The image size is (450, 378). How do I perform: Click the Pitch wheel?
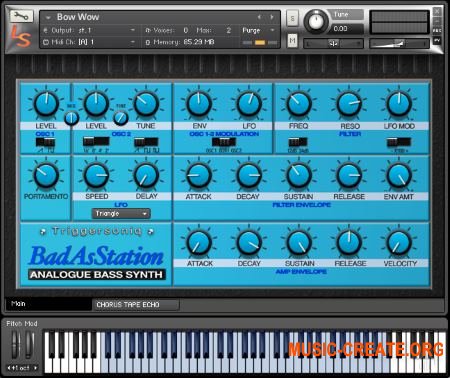click(x=15, y=345)
